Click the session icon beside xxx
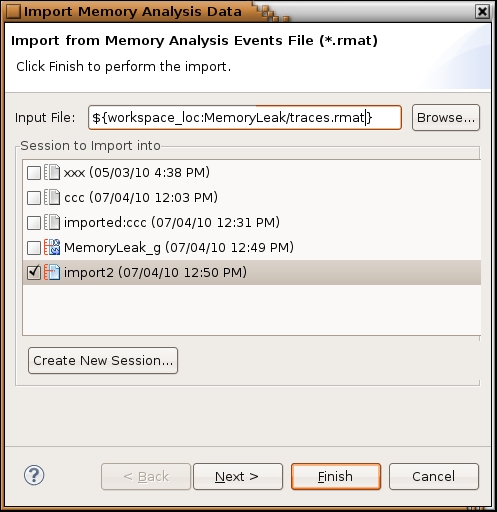497x512 pixels. coord(52,172)
